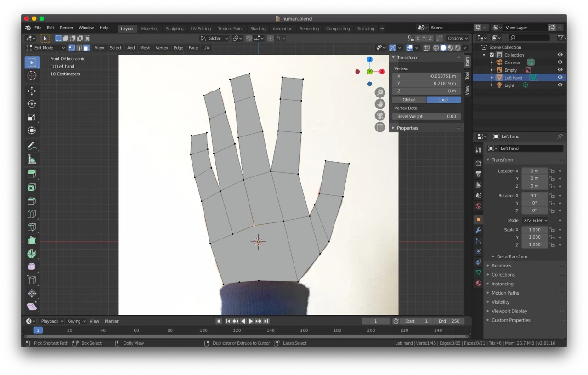Open the Material properties tab

[x=478, y=283]
